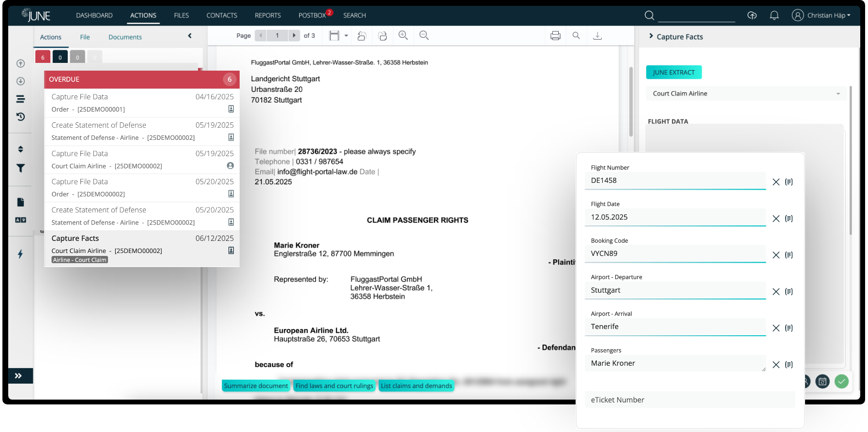The height and width of the screenshot is (432, 868).
Task: Collapse the Capture Facts panel
Action: pyautogui.click(x=651, y=36)
